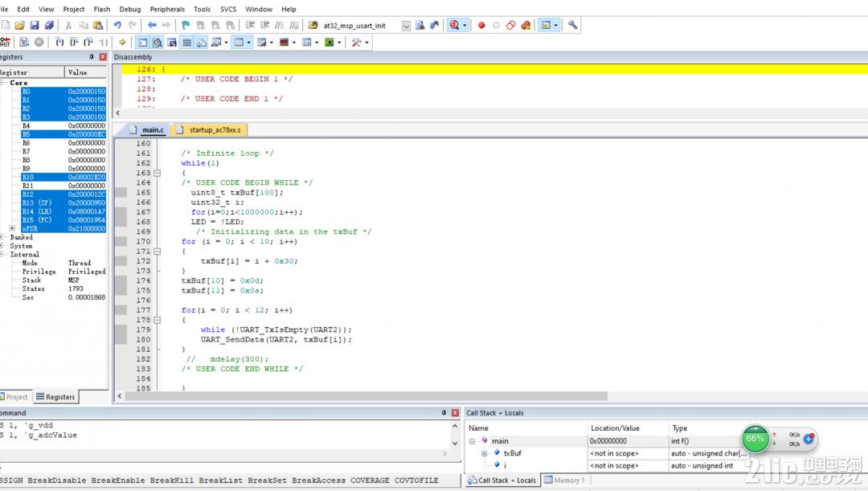The width and height of the screenshot is (868, 491).
Task: Click the New file icon
Action: point(6,26)
